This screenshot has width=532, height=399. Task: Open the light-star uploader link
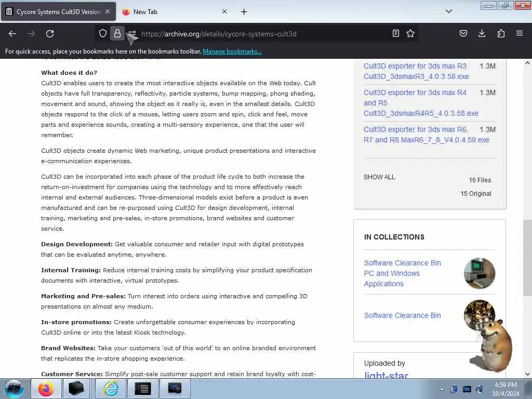[386, 375]
